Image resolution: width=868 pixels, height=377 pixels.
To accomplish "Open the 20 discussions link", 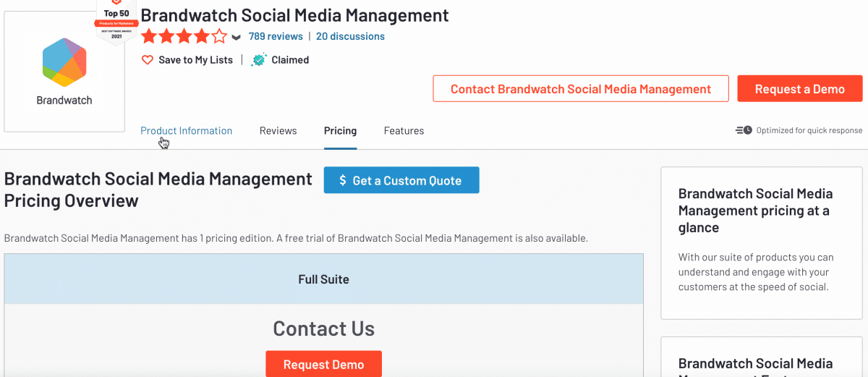I will [x=350, y=36].
